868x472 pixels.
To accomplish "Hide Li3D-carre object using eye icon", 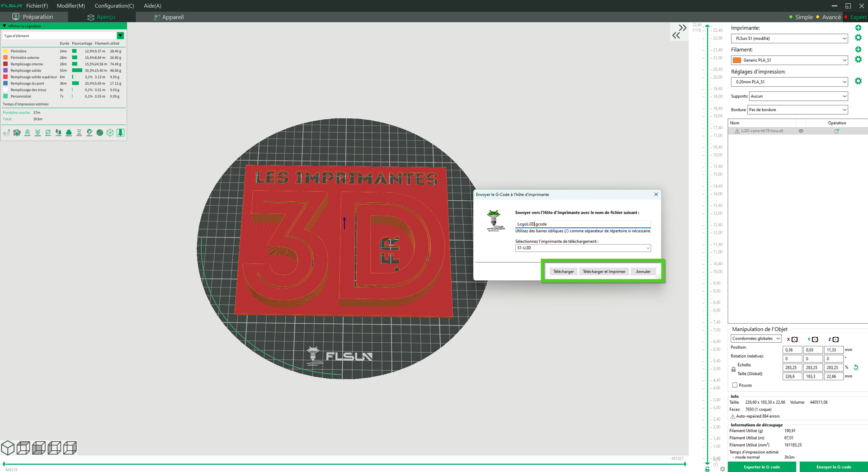I will tap(801, 131).
